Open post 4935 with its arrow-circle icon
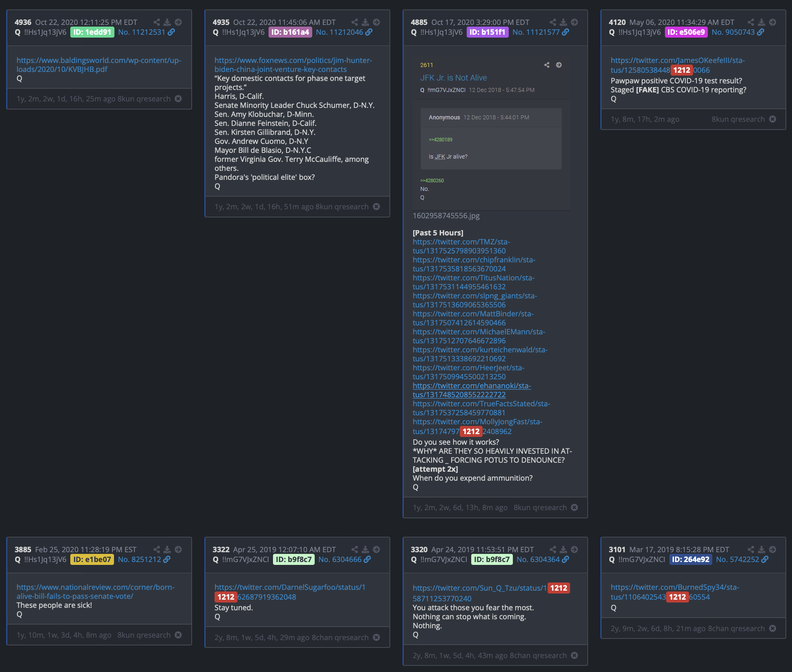This screenshot has height=672, width=792. click(376, 22)
